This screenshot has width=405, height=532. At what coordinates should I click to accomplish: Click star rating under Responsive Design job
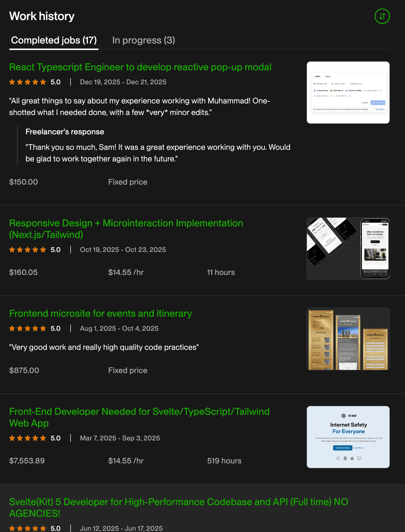pos(28,250)
